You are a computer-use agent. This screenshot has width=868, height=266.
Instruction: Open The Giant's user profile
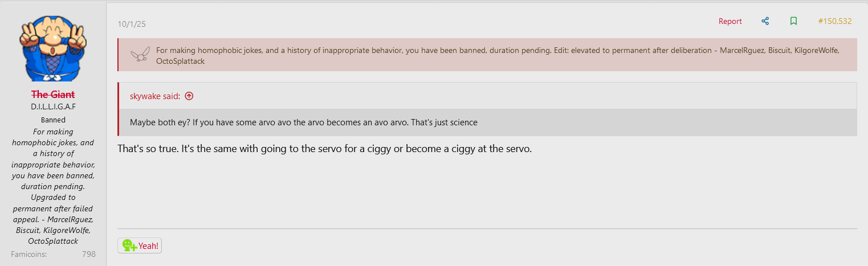click(x=53, y=95)
